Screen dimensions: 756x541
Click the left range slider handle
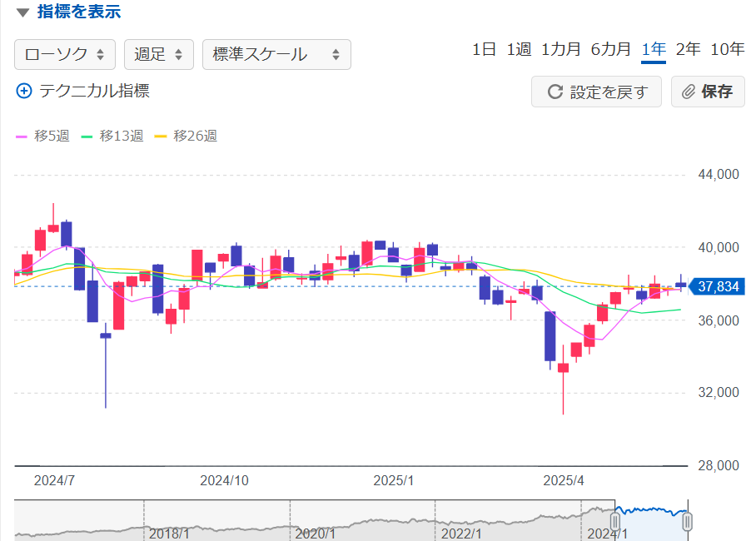tap(615, 521)
